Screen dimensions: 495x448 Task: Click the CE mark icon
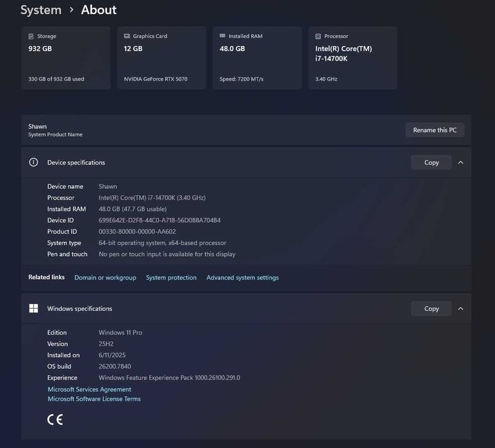point(55,419)
